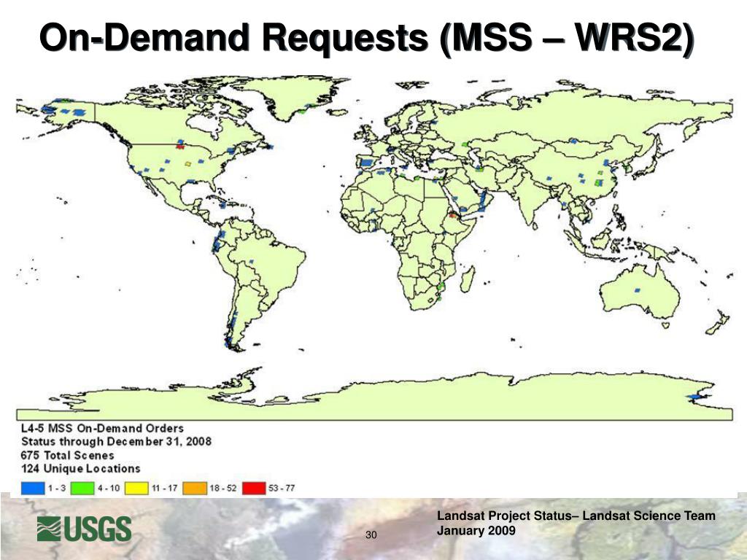Screen dimensions: 747x560
Task: Click the blue scene marker in Brazil
Action: [252, 262]
